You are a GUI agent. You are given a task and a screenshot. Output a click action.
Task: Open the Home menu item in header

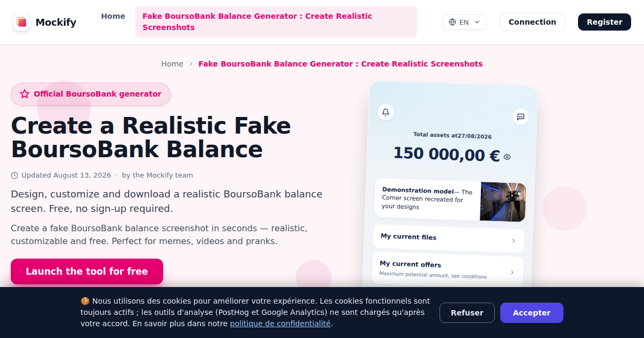click(113, 16)
